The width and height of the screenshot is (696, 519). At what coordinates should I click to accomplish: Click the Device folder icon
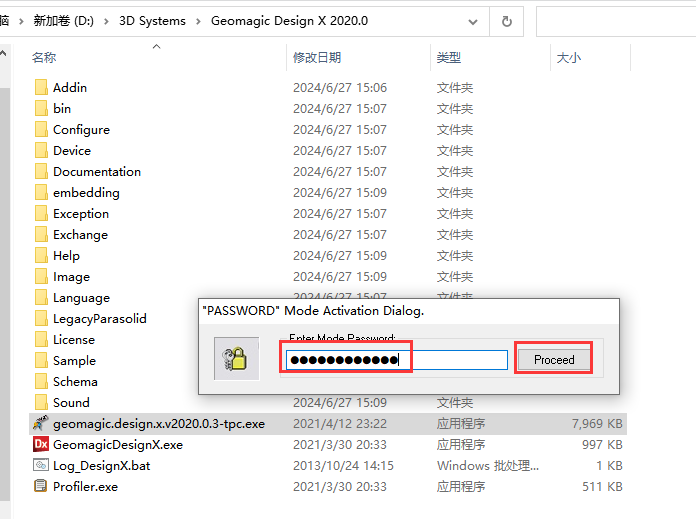pos(41,151)
